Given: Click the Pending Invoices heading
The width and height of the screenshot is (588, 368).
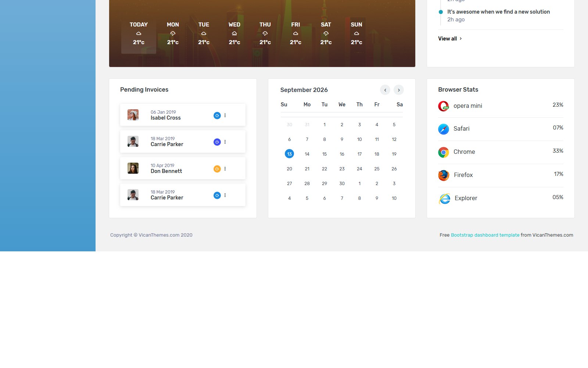Looking at the screenshot, I should 144,90.
